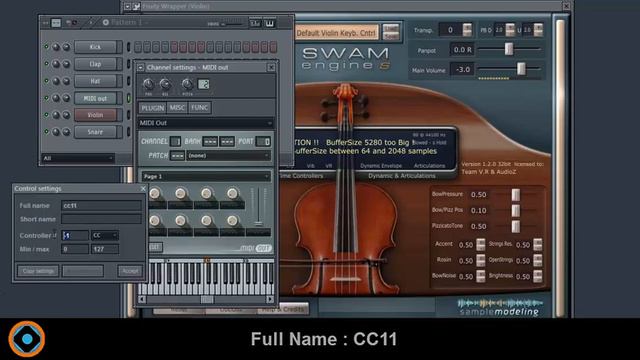Click the Default Violin Keyb. Cntrl preset button
This screenshot has width=640, height=360.
(336, 33)
